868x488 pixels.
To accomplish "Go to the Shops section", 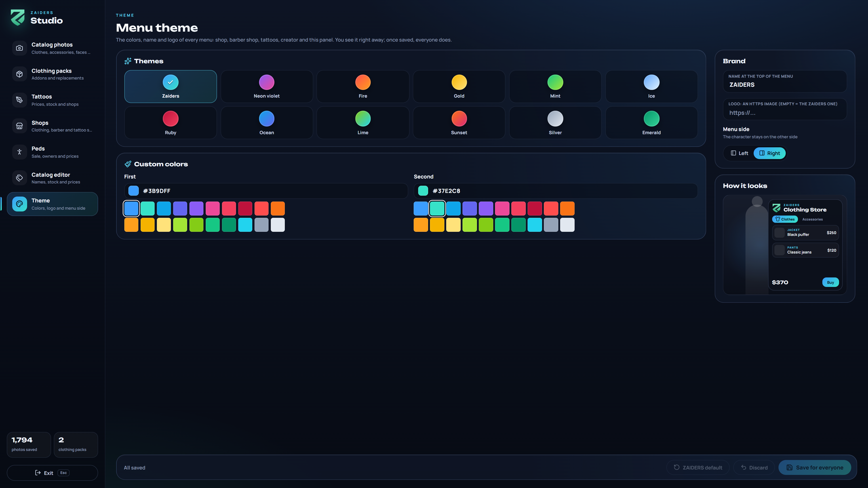I will click(52, 126).
